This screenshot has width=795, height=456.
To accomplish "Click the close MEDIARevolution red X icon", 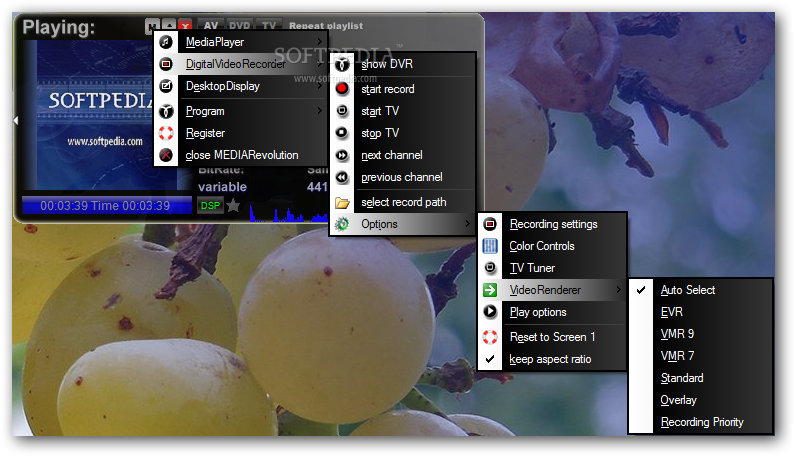I will (166, 155).
